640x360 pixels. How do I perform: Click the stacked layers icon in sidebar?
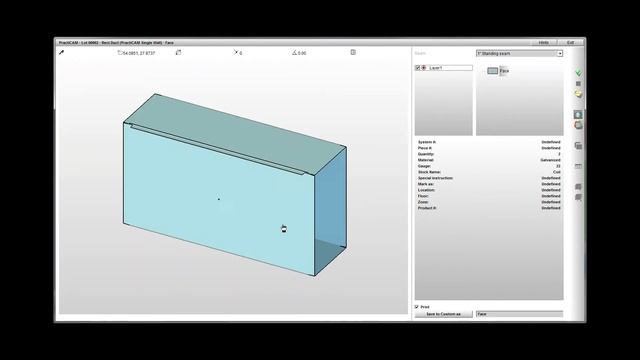(578, 146)
